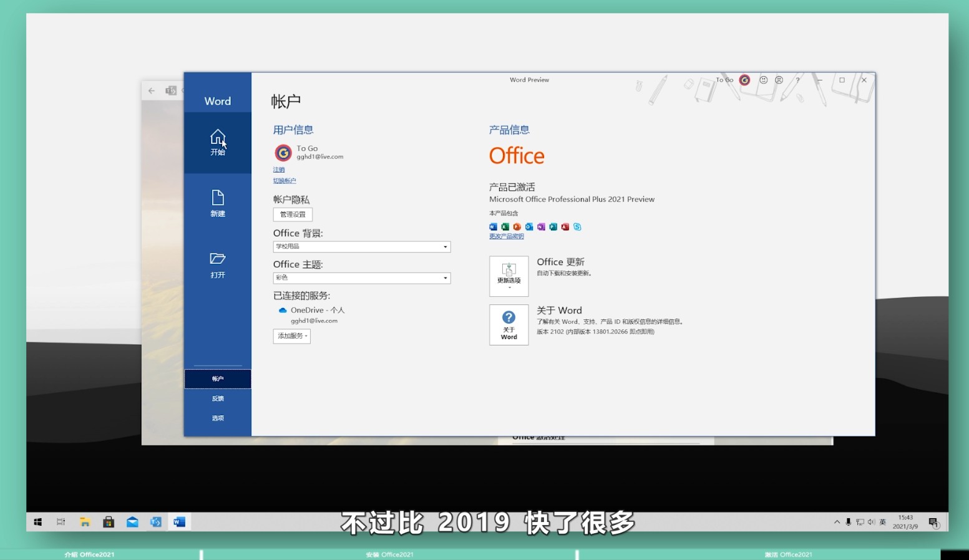Viewport: 969px width, 560px height.
Task: Open the 添加服务 add service dropdown
Action: [291, 336]
